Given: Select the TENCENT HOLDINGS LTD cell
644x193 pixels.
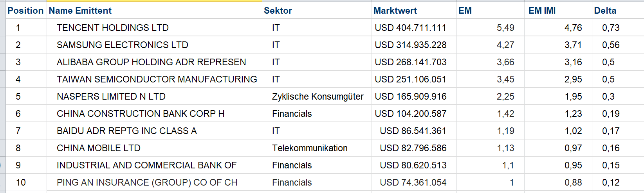Looking at the screenshot, I should tap(113, 28).
